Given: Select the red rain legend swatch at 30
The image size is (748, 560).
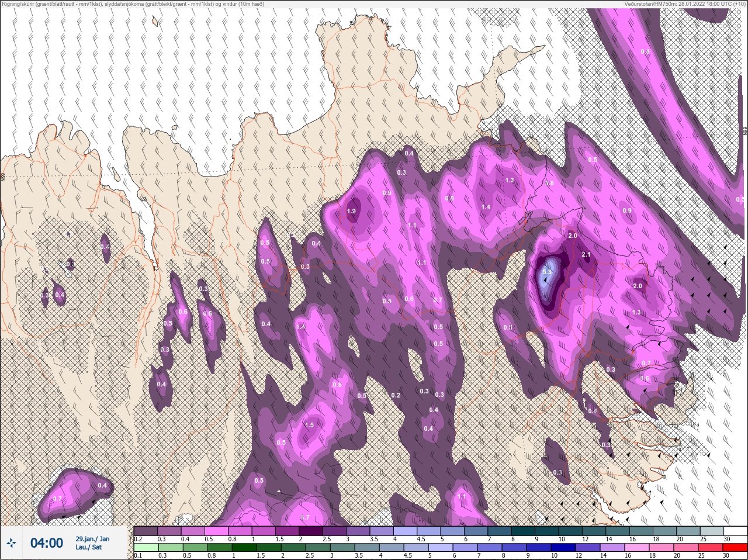Looking at the screenshot, I should point(735,548).
